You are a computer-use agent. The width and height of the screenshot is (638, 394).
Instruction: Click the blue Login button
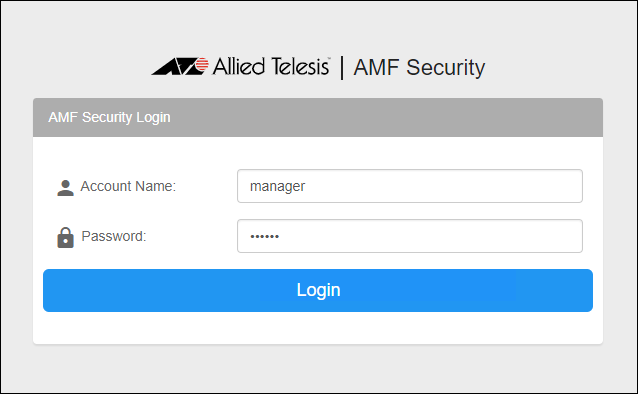(318, 290)
